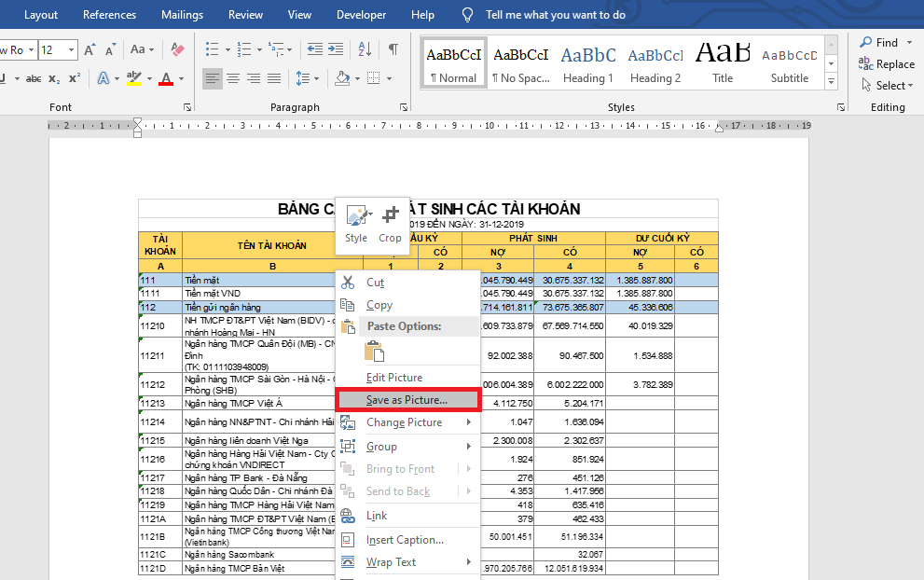The width and height of the screenshot is (924, 580).
Task: Open the Find dropdown in Editing group
Action: [x=907, y=43]
